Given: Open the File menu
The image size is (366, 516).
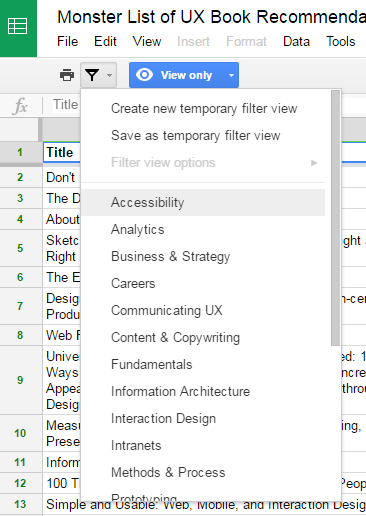Looking at the screenshot, I should (x=68, y=42).
